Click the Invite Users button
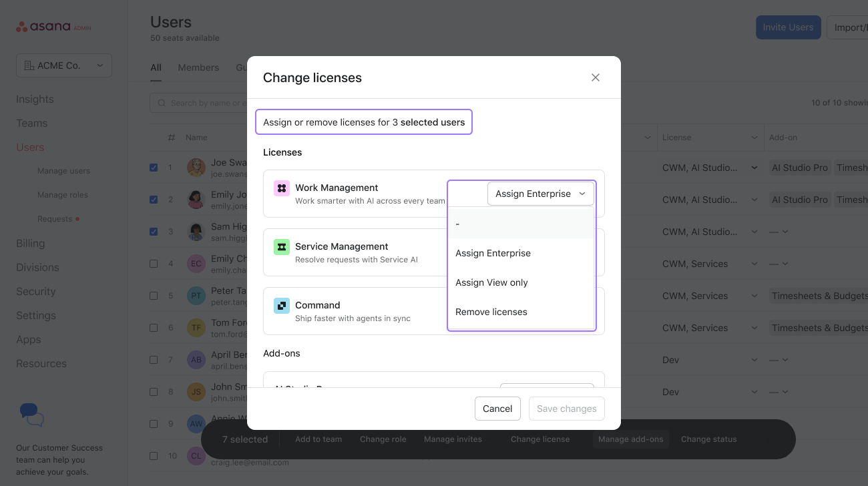This screenshot has width=868, height=486. tap(789, 27)
